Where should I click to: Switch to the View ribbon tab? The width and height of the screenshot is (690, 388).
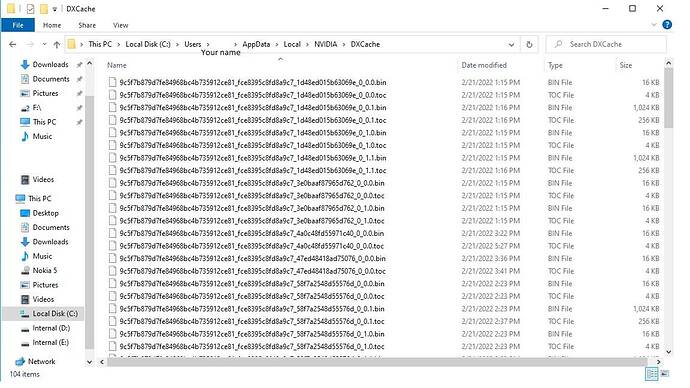[120, 26]
